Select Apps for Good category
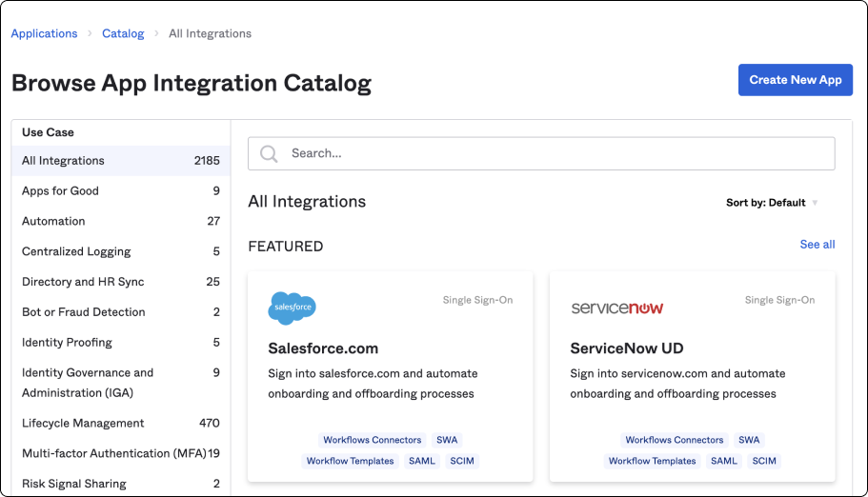The height and width of the screenshot is (497, 868). click(x=60, y=191)
